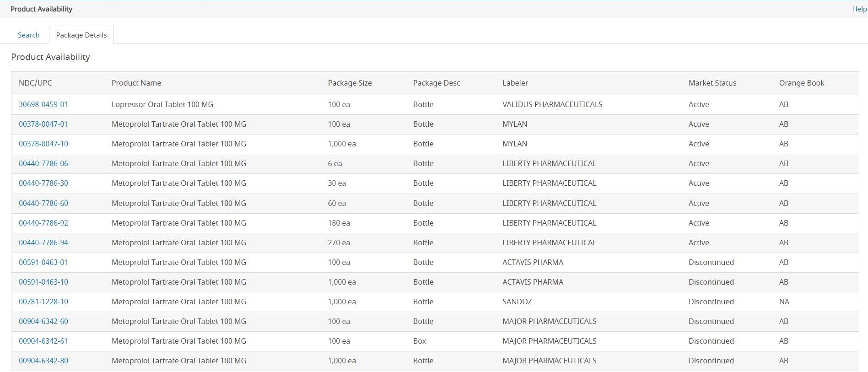Click NDC 00591-0463-10 link

click(x=43, y=282)
